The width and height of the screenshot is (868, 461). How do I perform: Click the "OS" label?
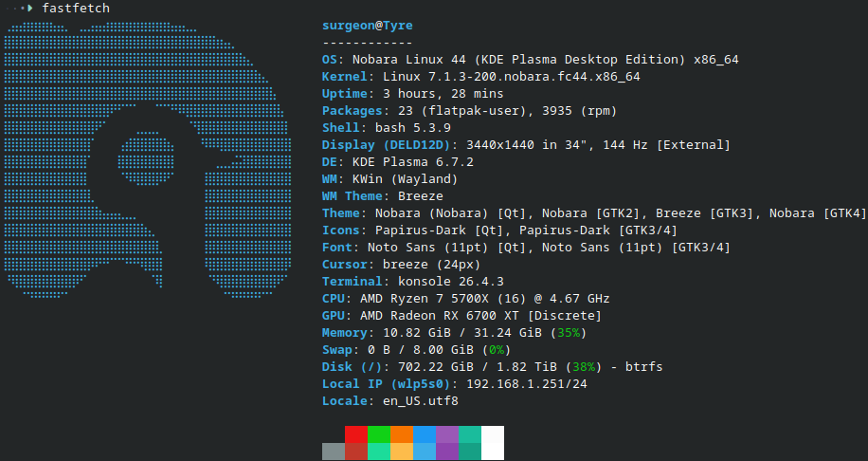(330, 60)
